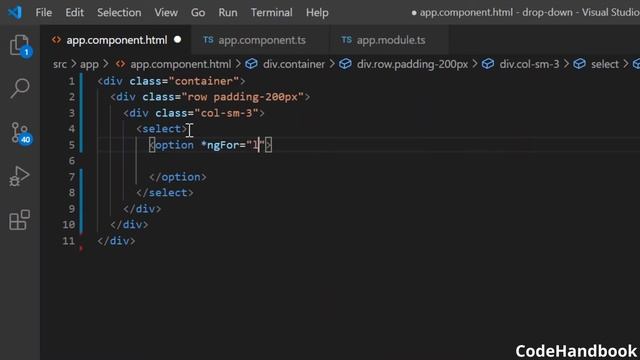
Task: Open the File menu
Action: 44,13
